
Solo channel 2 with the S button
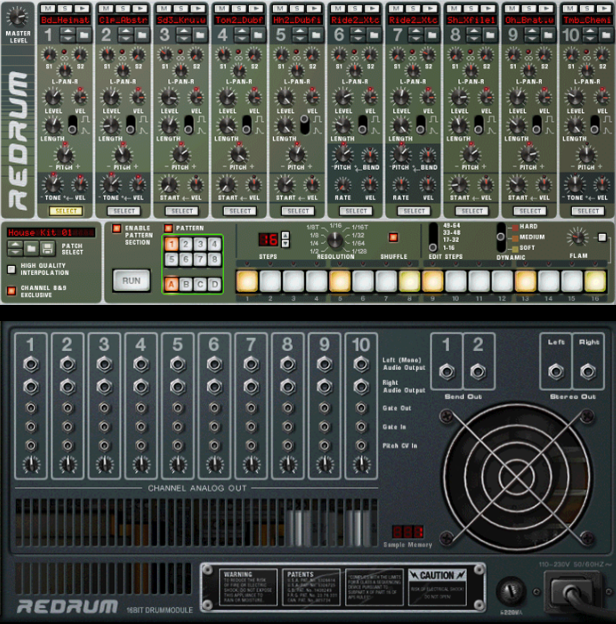pyautogui.click(x=123, y=8)
